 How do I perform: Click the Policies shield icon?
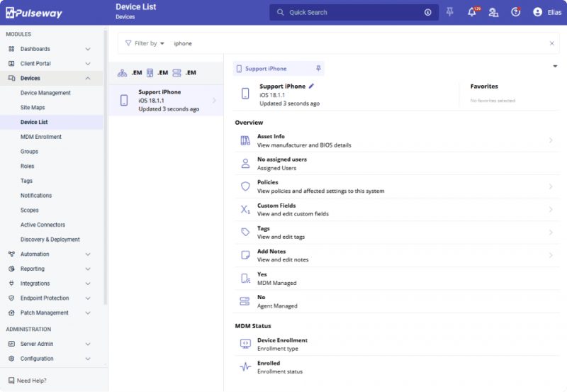point(245,186)
